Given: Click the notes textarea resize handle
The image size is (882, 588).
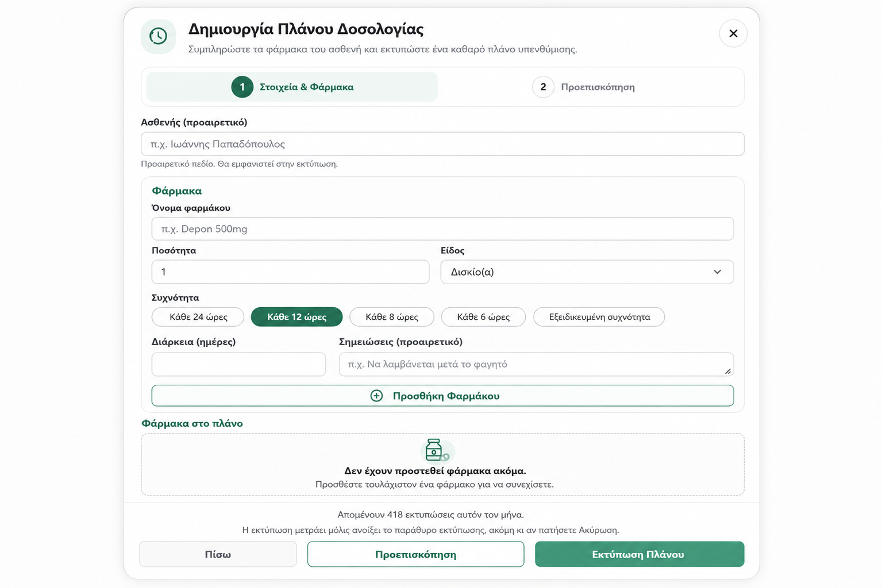Looking at the screenshot, I should (728, 371).
